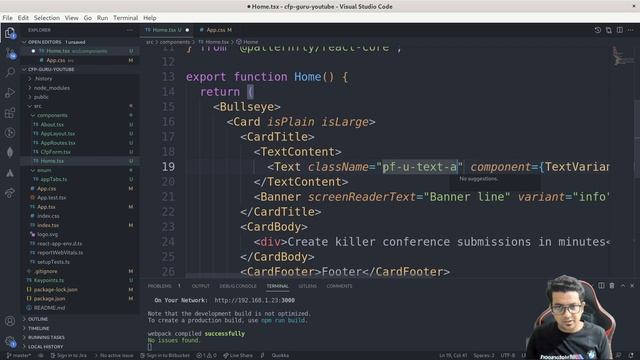This screenshot has width=640, height=360.
Task: Click UTF-8 encoding in status bar
Action: (x=508, y=356)
